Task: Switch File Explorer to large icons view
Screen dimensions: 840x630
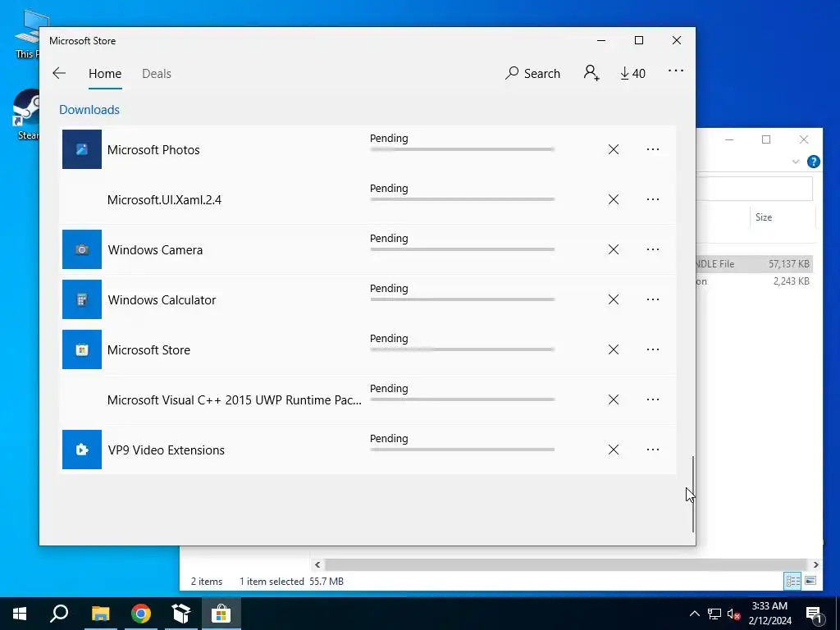Action: tap(810, 581)
